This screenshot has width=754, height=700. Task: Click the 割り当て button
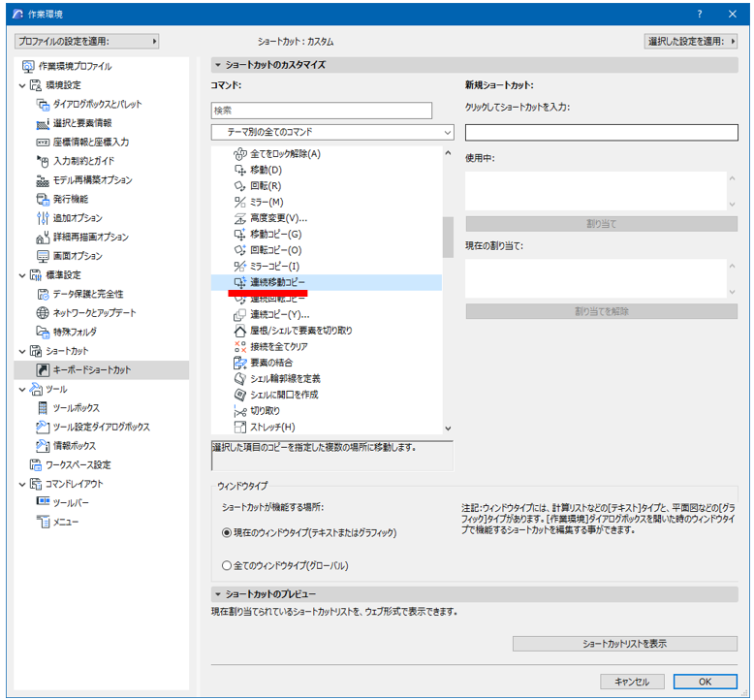tap(602, 224)
